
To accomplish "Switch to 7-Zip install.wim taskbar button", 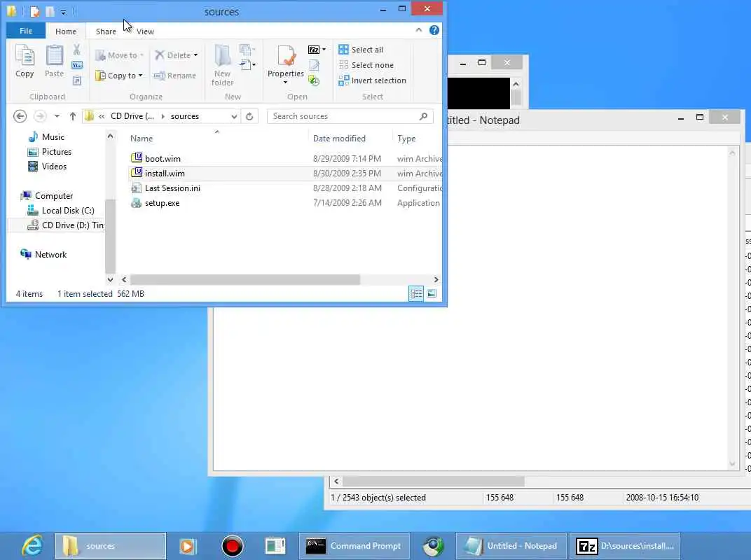I will pos(625,546).
